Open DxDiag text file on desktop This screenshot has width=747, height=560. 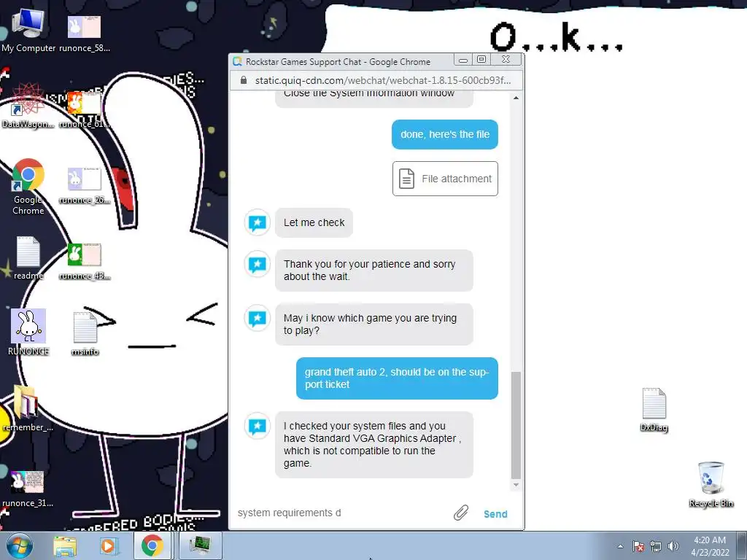pyautogui.click(x=654, y=410)
